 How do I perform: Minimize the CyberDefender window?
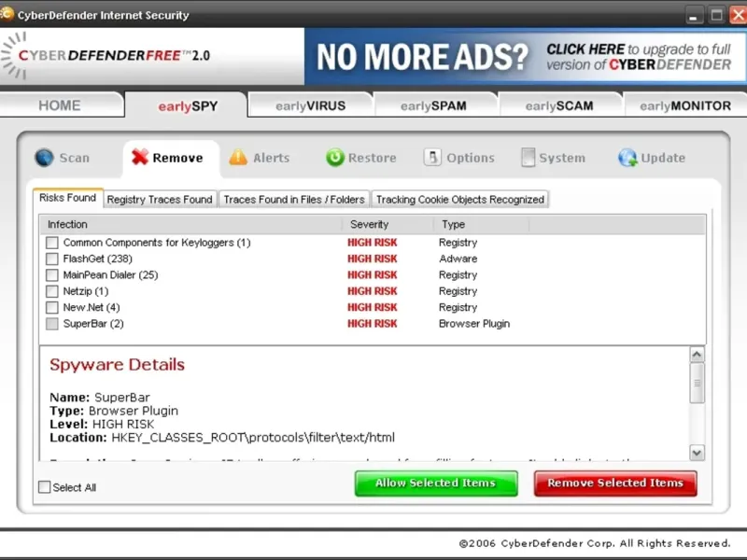click(694, 15)
